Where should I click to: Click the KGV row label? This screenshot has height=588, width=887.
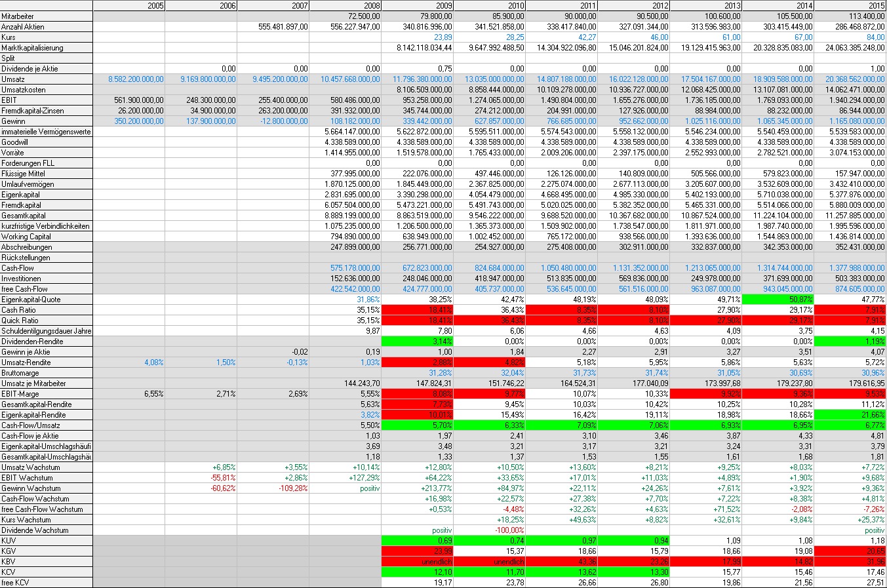click(x=47, y=551)
